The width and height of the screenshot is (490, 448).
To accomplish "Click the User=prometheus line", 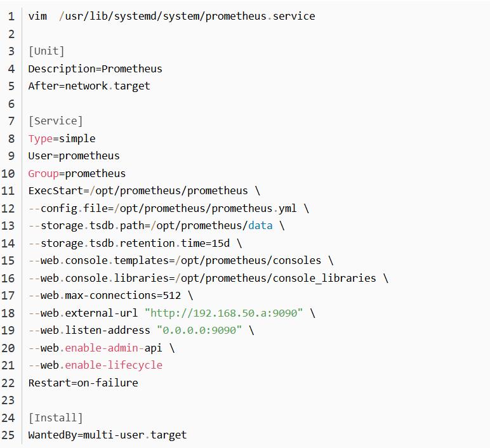I will coord(74,155).
